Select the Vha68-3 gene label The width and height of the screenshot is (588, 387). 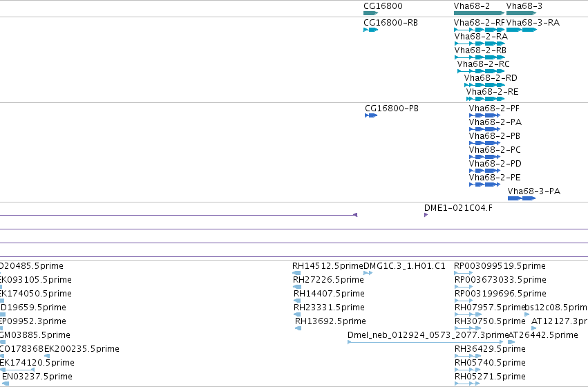524,6
